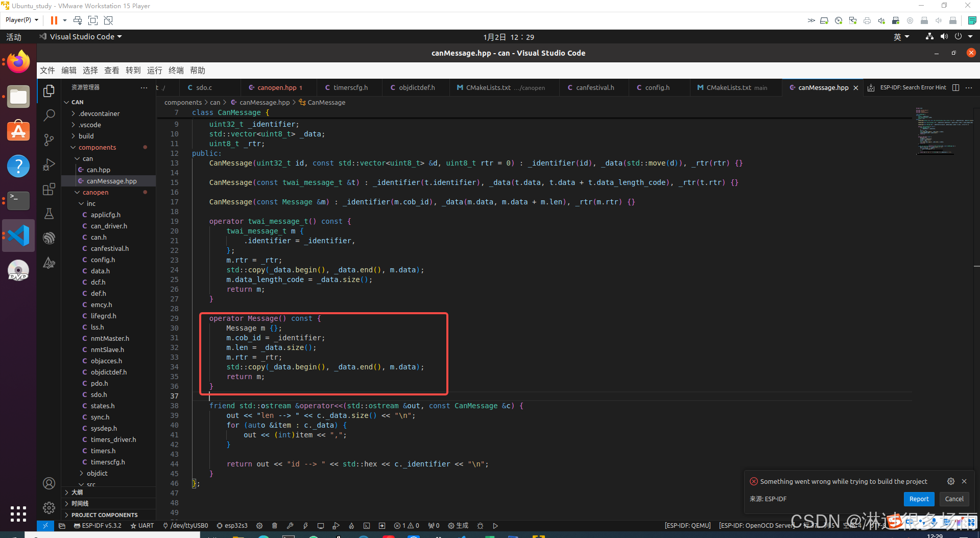Collapse the inc folder
Viewport: 980px width, 538px height.
tap(108, 203)
